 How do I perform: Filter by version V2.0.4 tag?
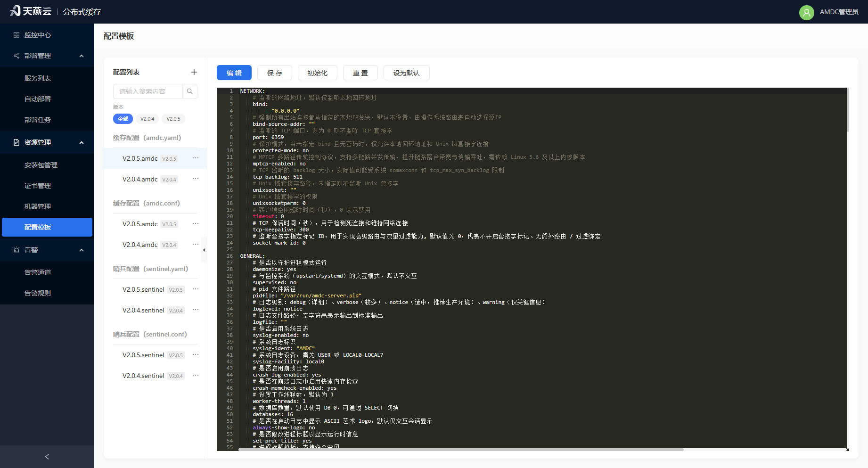coord(147,119)
